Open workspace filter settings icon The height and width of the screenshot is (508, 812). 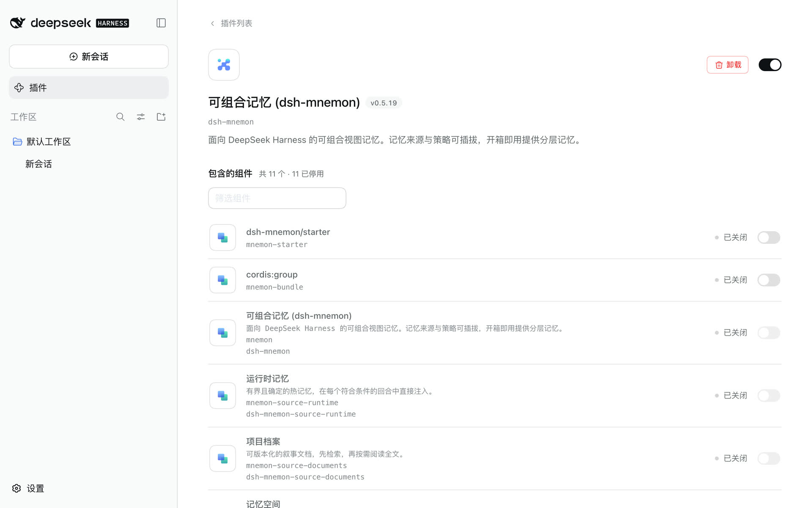[x=141, y=117]
